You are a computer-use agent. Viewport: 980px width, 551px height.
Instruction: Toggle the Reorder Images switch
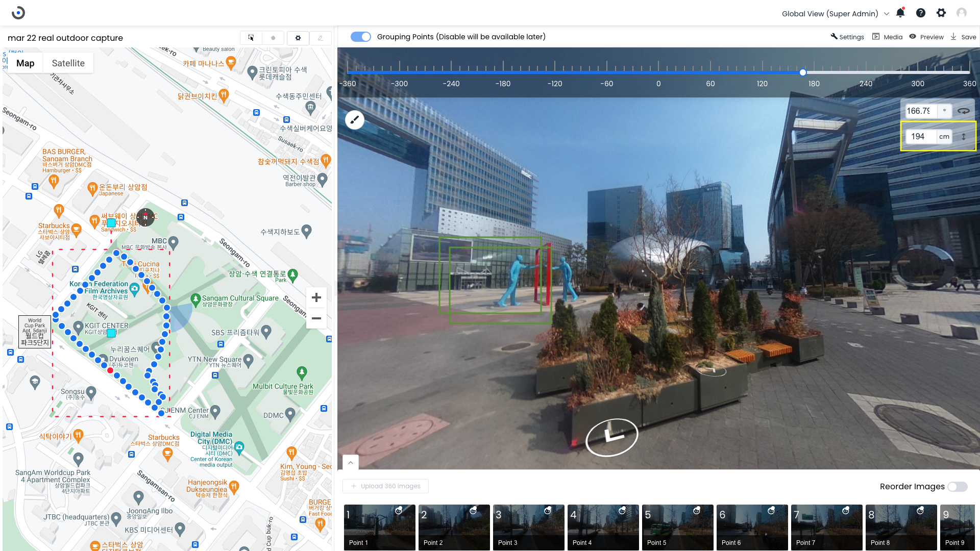click(958, 487)
